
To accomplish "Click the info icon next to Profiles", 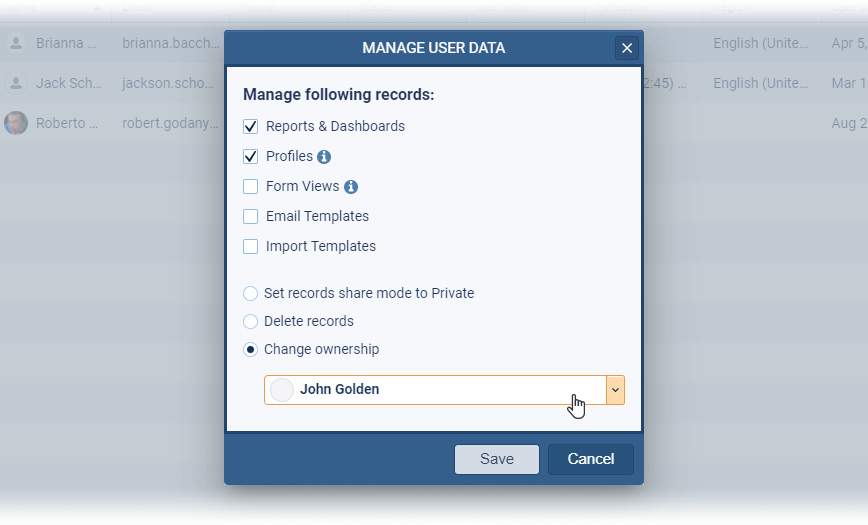I will [x=324, y=157].
